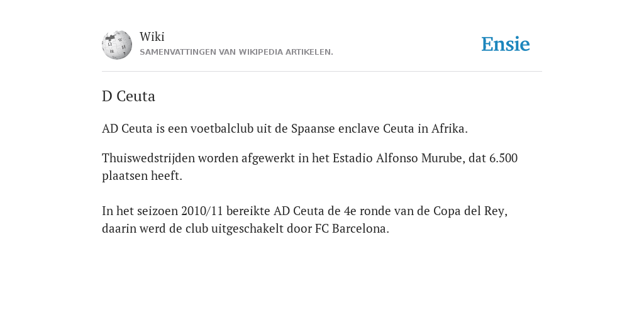Select the Wiki source title
Screen dimensions: 644x322
(152, 36)
